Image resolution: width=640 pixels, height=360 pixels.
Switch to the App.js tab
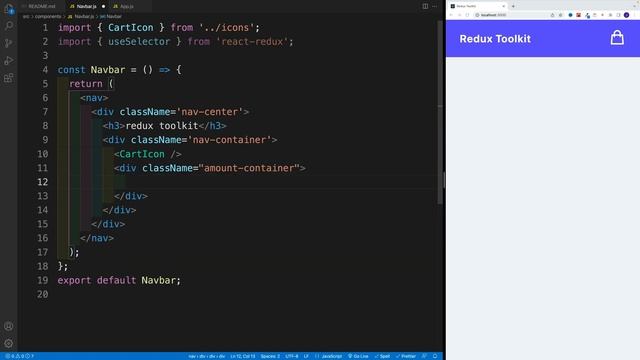coord(126,6)
